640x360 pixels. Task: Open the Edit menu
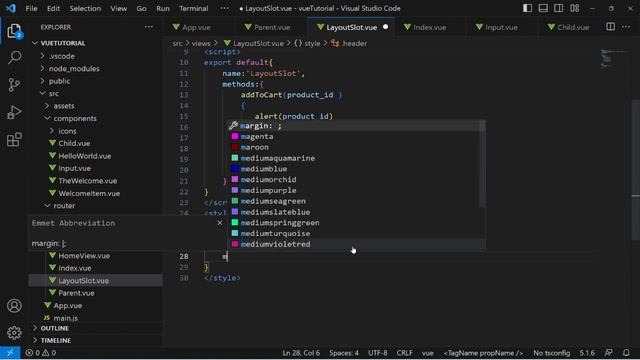53,8
